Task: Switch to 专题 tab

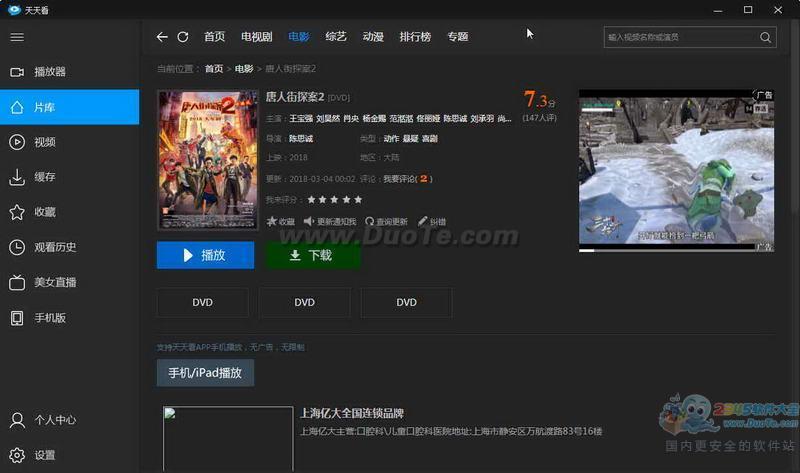Action: [x=458, y=37]
